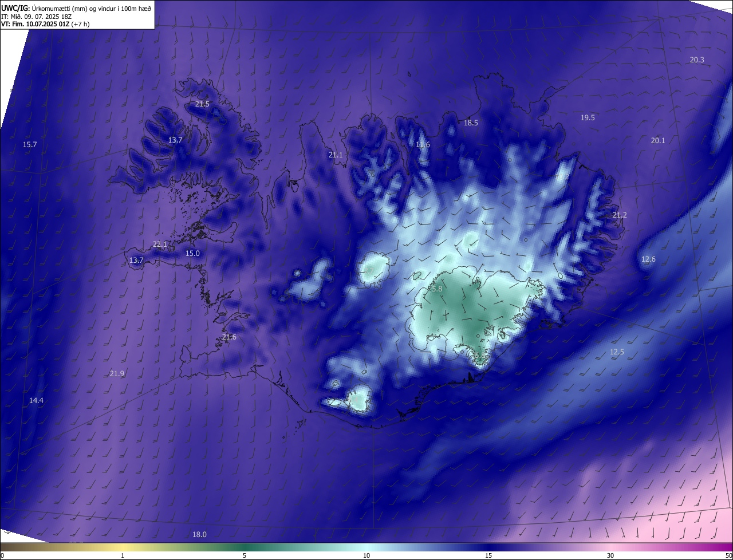The width and height of the screenshot is (733, 560).
Task: Click the colorbar tick label 1
Action: 123,555
